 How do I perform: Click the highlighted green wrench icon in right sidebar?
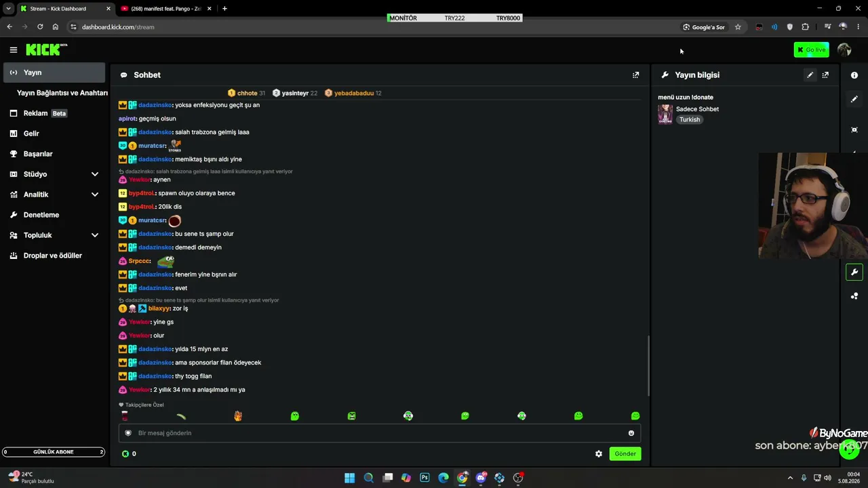pos(854,272)
